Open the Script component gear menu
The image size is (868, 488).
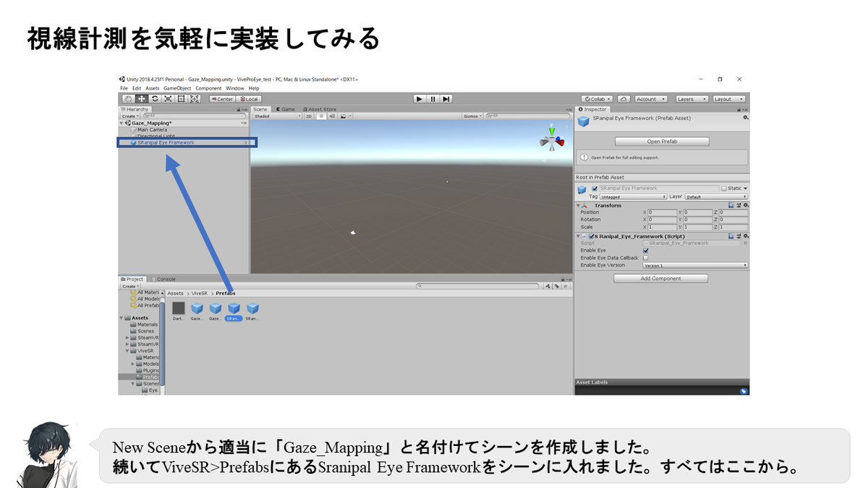coord(746,236)
